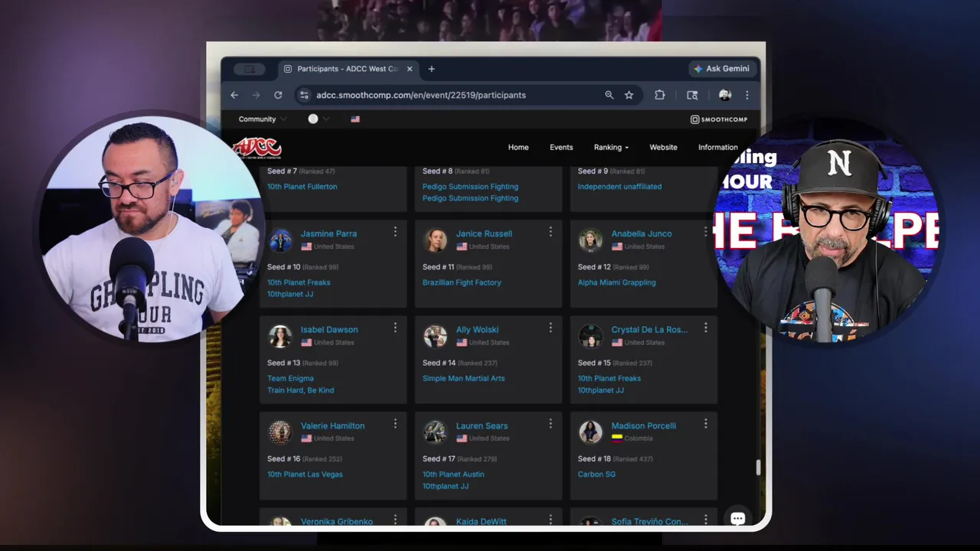This screenshot has width=980, height=551.
Task: Expand the Community dropdown
Action: [263, 119]
